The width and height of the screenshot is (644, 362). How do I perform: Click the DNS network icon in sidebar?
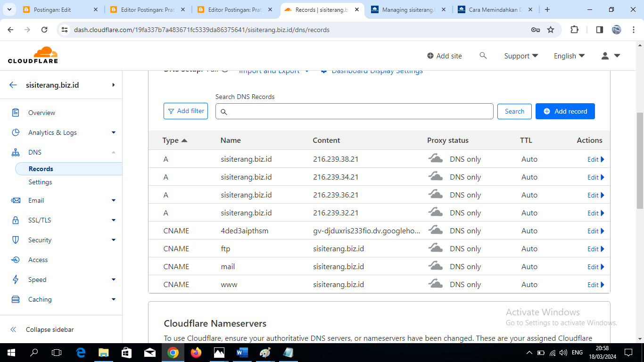[x=16, y=152]
